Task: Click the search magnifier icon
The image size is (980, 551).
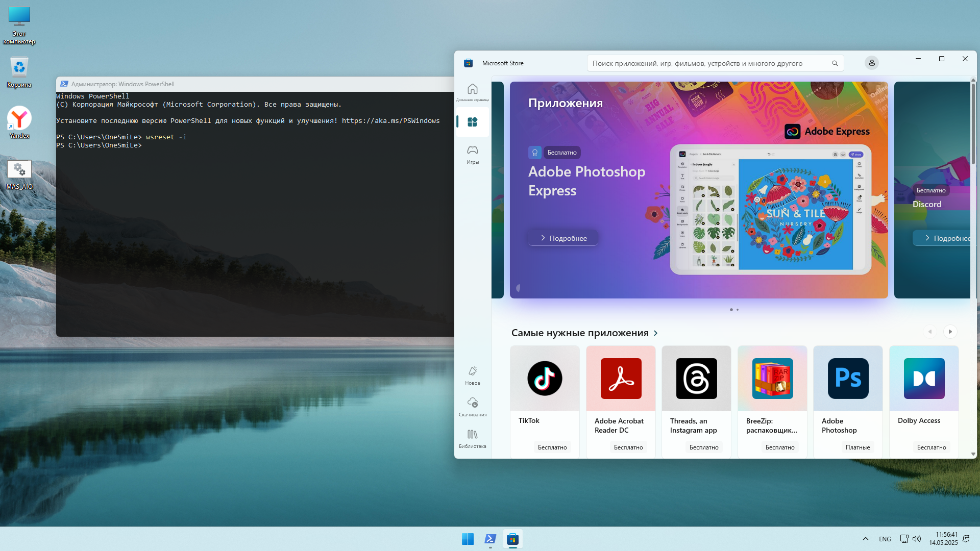Action: tap(835, 63)
